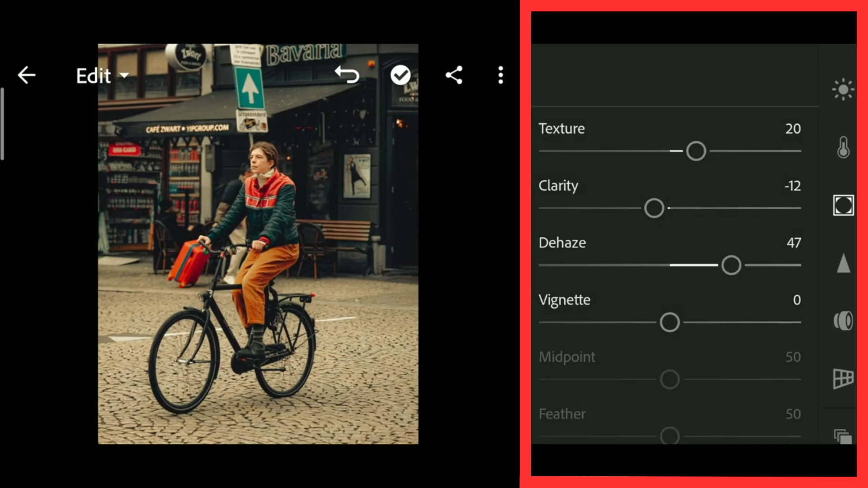Open the three-dot overflow menu
The image size is (868, 488).
[x=500, y=75]
